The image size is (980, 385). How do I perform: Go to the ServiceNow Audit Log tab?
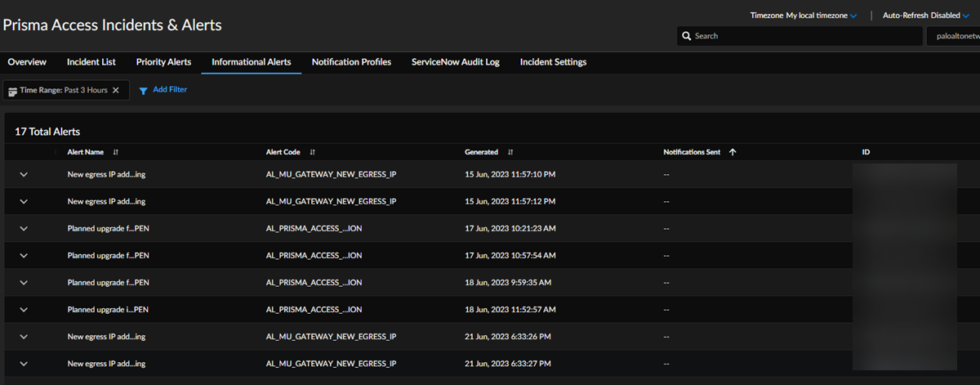(455, 62)
